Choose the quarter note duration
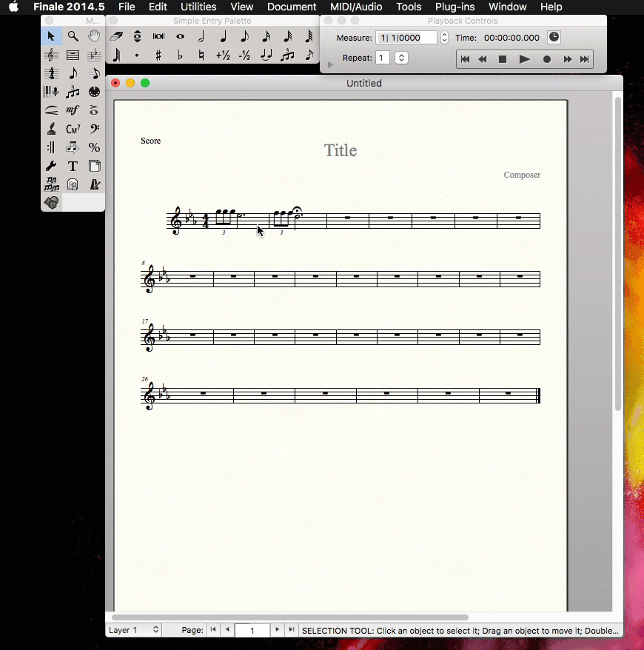This screenshot has width=644, height=650. tap(223, 36)
